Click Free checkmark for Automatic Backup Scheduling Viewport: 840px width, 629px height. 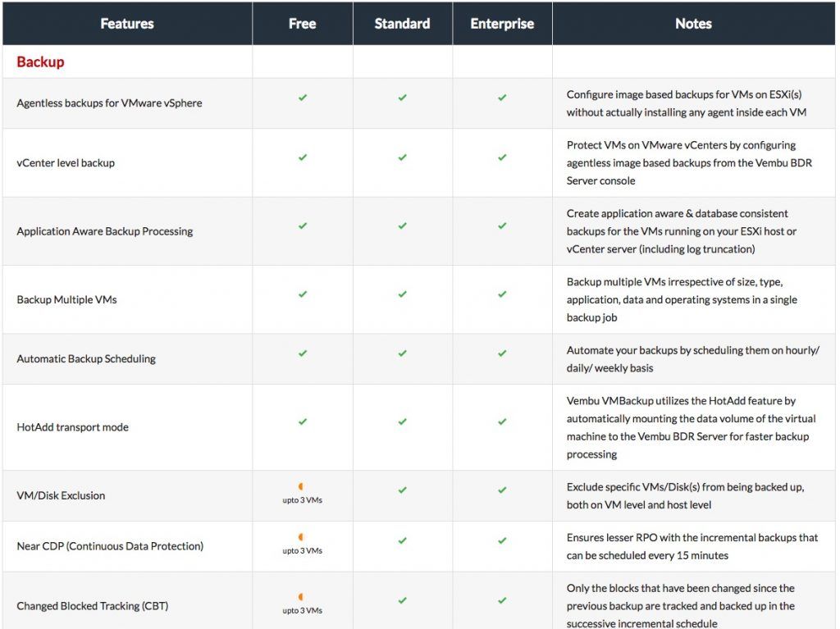tap(303, 353)
